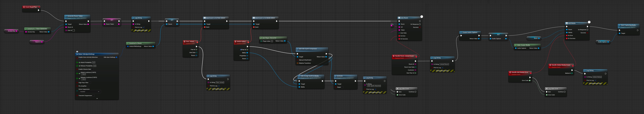Click the On Error pin on Join Room
The height and width of the screenshot is (114, 644).
399,36
